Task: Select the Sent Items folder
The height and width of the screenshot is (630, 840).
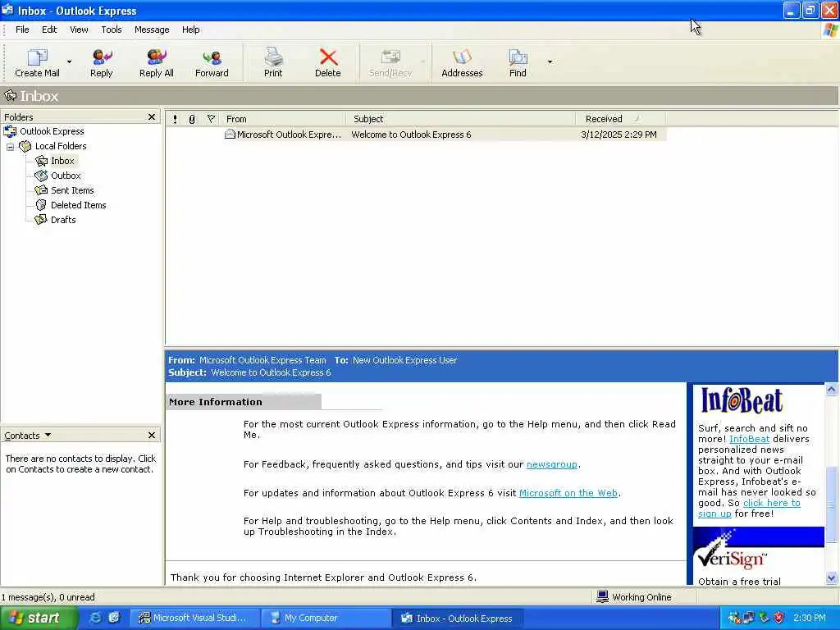Action: click(x=72, y=190)
